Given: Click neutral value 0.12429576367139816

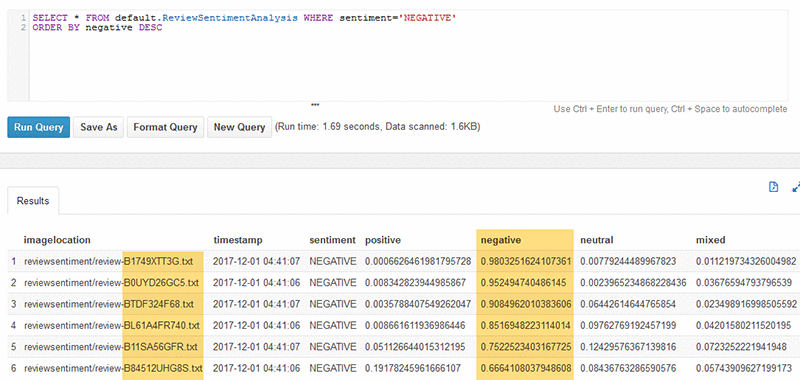Looking at the screenshot, I should coord(628,347).
